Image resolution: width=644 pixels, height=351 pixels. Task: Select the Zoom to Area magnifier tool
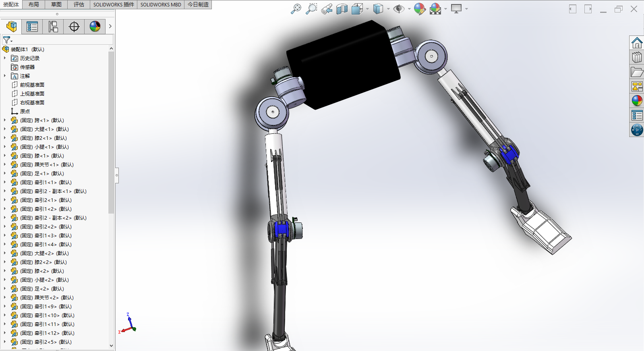click(311, 9)
